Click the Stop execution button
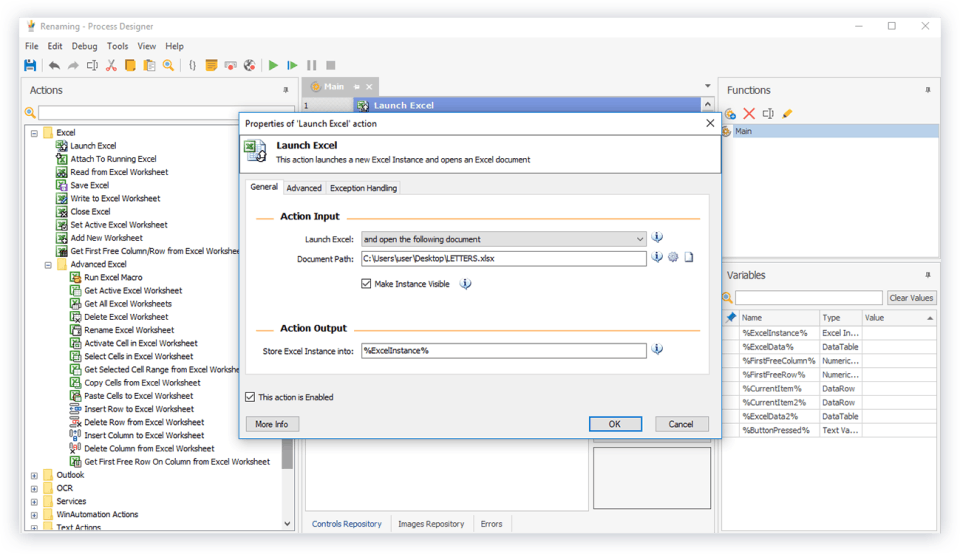 tap(331, 65)
